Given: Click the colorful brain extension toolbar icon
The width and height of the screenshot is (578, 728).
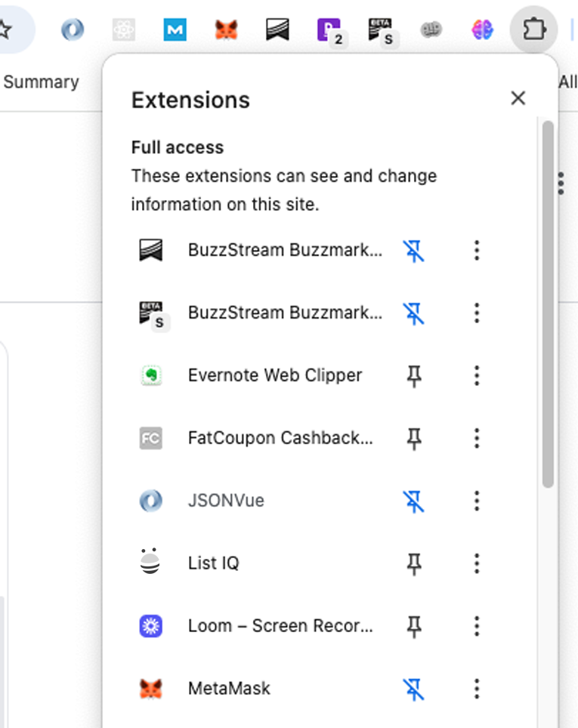Looking at the screenshot, I should click(x=482, y=29).
